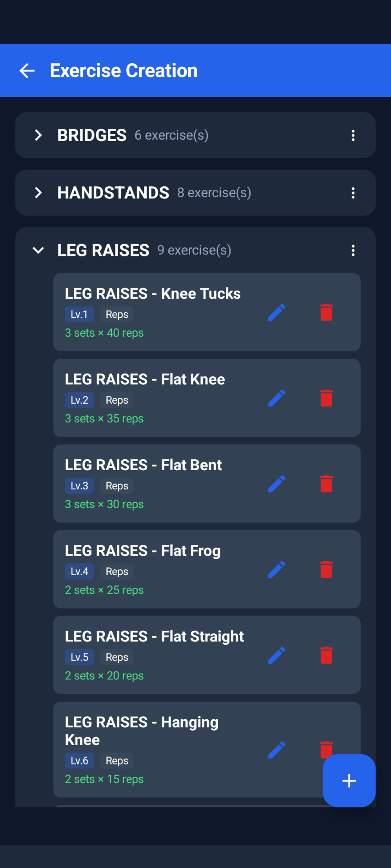Open LEG RAISES three-dot options menu

point(353,250)
